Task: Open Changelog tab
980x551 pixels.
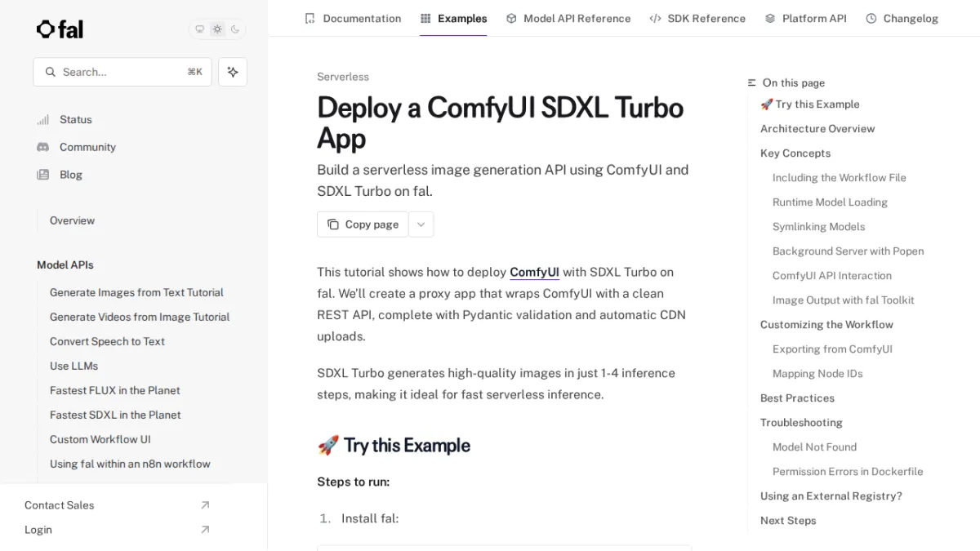Action: (x=902, y=18)
